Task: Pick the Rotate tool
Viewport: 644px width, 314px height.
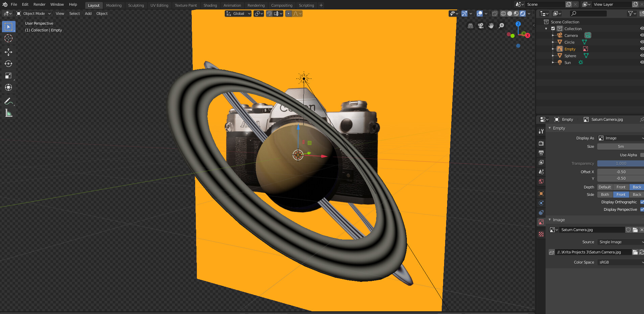Action: click(x=8, y=64)
